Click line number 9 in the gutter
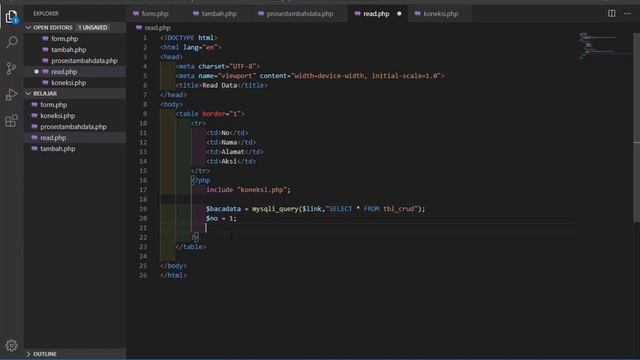 pyautogui.click(x=144, y=113)
